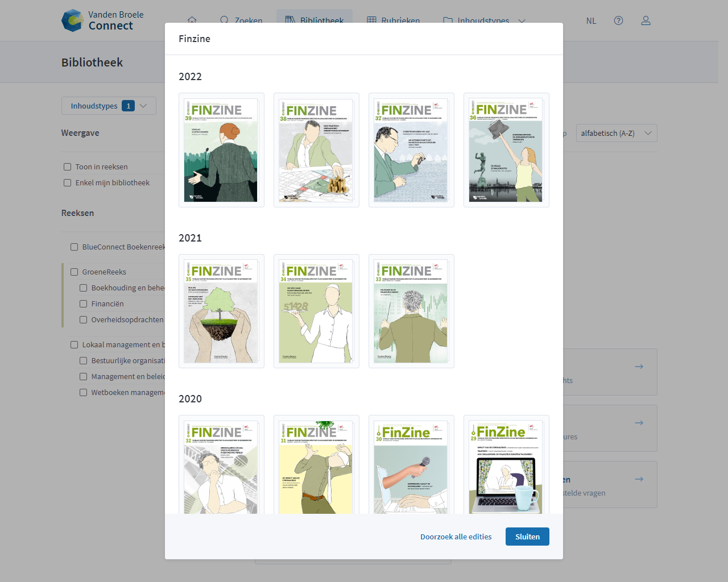Click the 'Weergave' section heading
The height and width of the screenshot is (582, 728).
80,133
